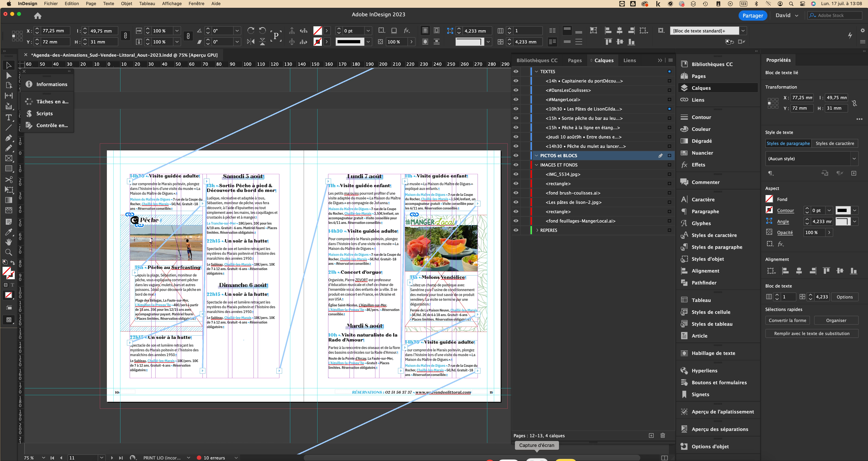The width and height of the screenshot is (868, 461).
Task: Click trash icon in Calques panel
Action: tap(662, 435)
